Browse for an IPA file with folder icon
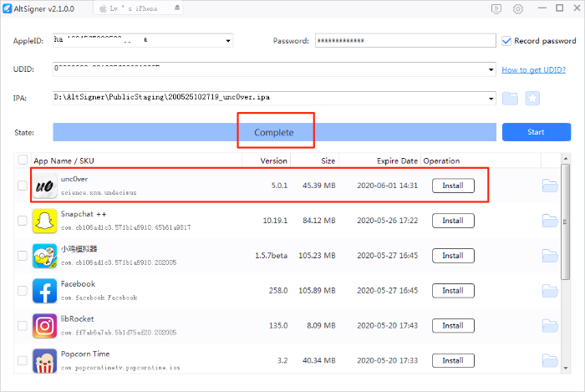The height and width of the screenshot is (392, 585). pos(510,99)
